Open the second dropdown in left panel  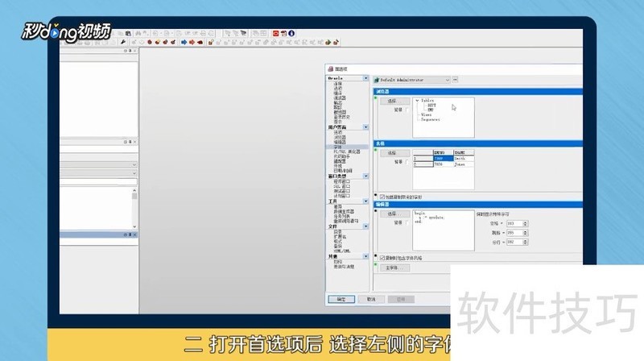134,173
